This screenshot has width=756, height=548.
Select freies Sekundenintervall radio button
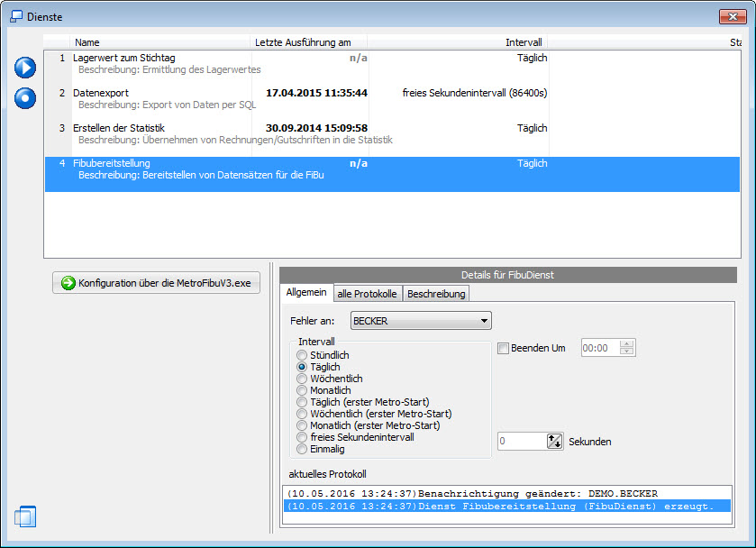coord(302,437)
